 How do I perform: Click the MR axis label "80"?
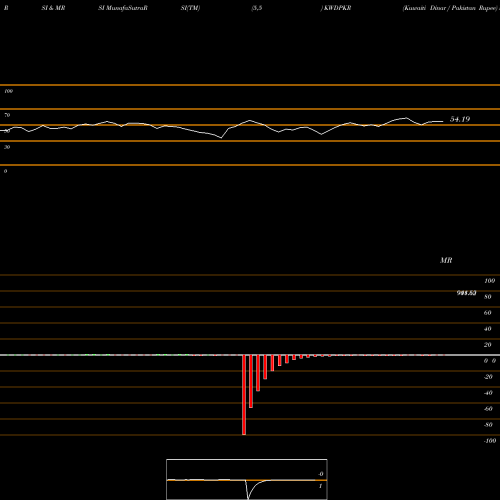point(488,297)
